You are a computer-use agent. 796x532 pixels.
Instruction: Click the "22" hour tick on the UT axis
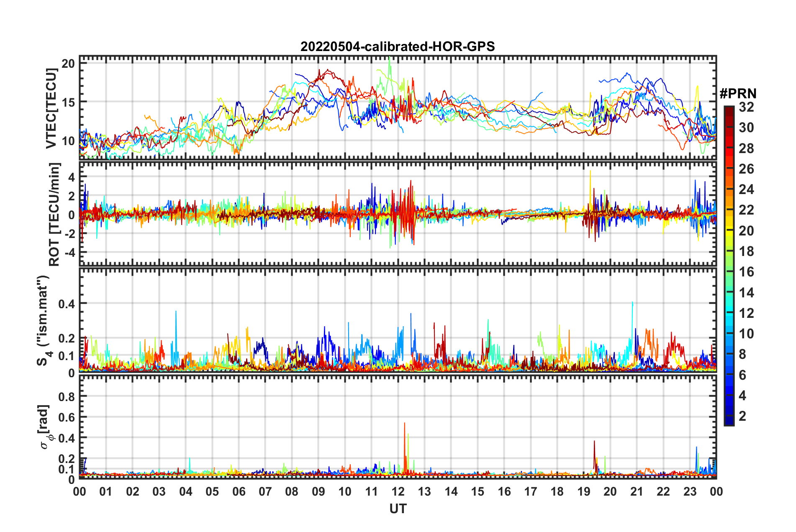(x=663, y=491)
